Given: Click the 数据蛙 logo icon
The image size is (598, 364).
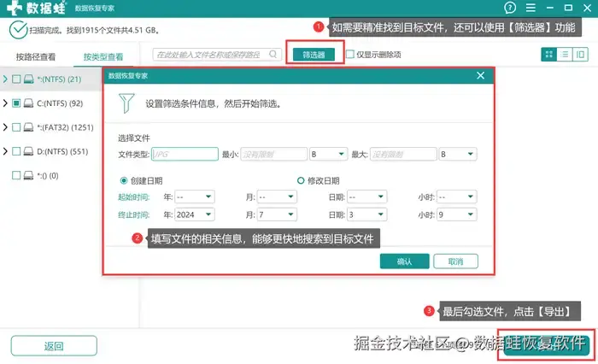Looking at the screenshot, I should 15,8.
